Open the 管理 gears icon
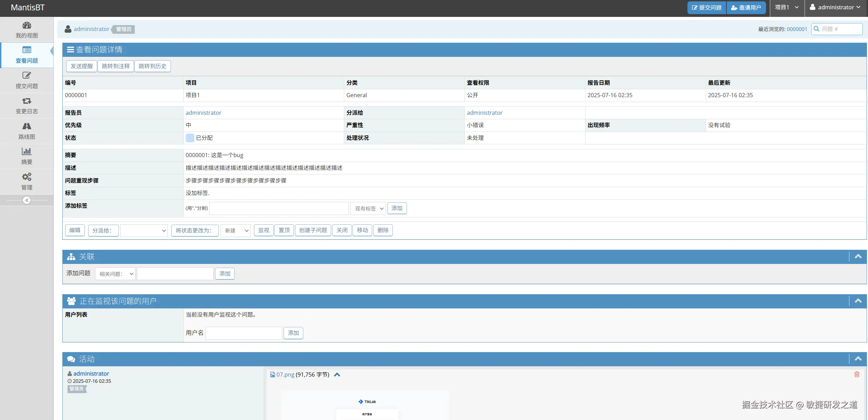 click(27, 177)
